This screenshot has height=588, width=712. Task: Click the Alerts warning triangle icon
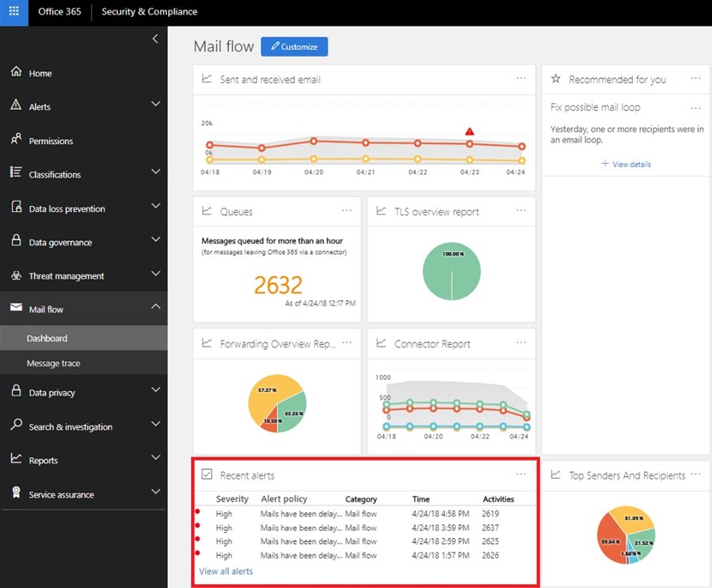coord(16,105)
